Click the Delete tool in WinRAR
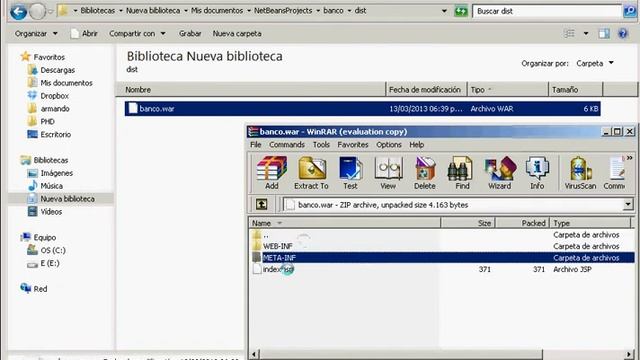This screenshot has height=360, width=640. [x=424, y=173]
